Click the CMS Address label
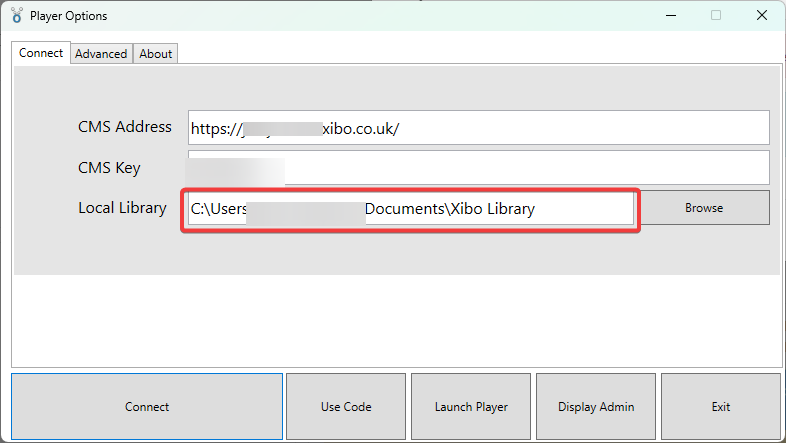 point(125,127)
